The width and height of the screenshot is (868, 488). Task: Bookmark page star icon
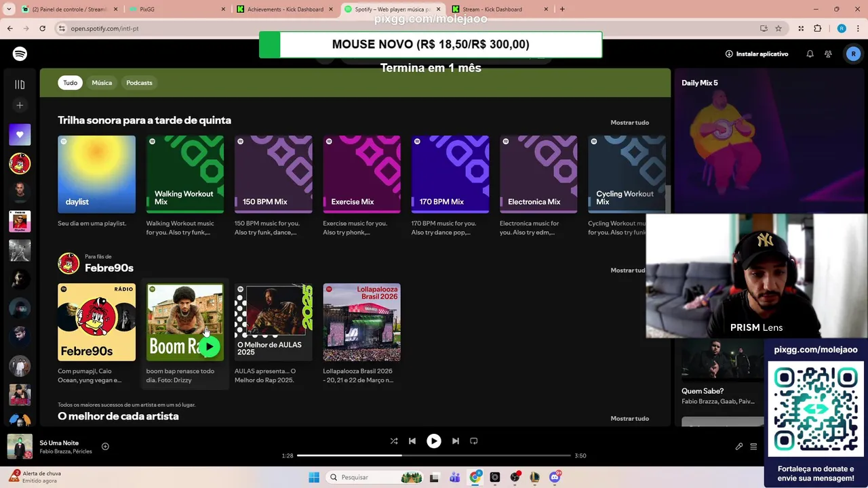tap(778, 28)
